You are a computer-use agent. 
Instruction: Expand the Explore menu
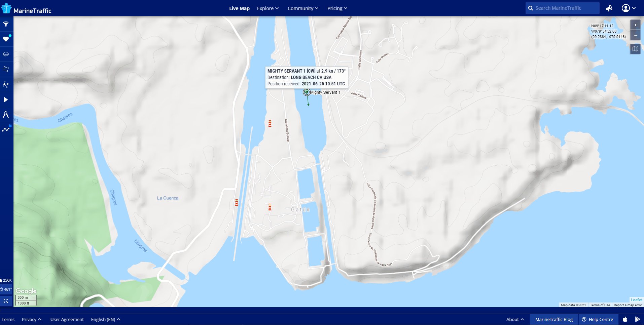(267, 8)
